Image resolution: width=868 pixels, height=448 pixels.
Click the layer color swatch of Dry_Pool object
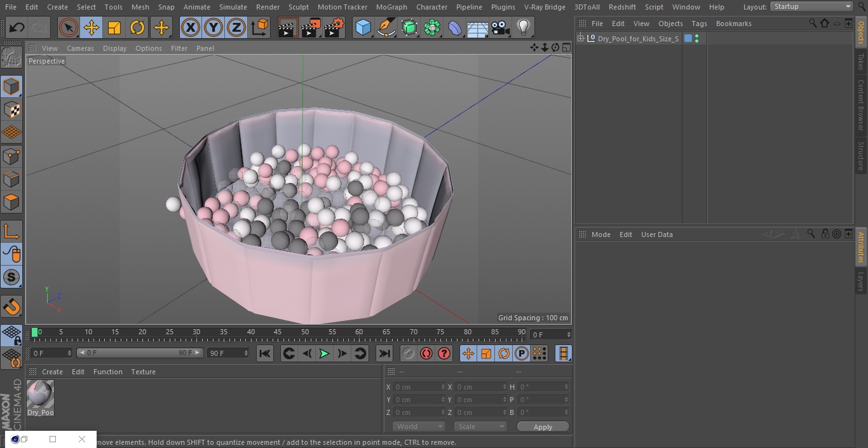coord(688,39)
